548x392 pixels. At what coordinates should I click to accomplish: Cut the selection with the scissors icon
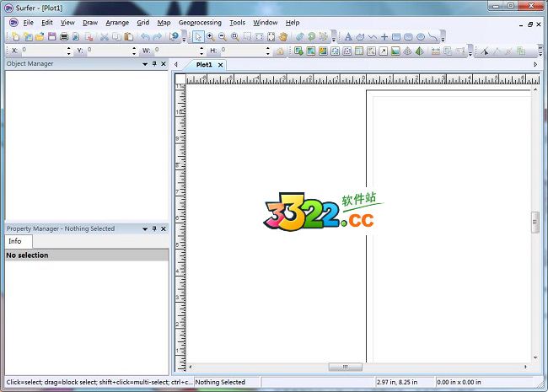tap(105, 36)
